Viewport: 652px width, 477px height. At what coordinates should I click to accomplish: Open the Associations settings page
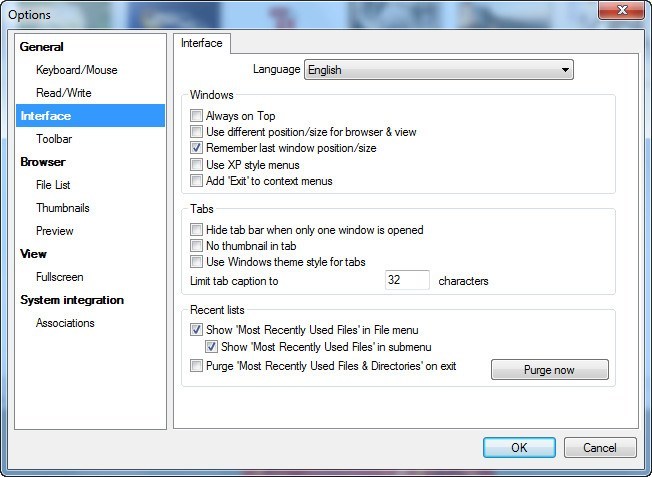[x=65, y=323]
